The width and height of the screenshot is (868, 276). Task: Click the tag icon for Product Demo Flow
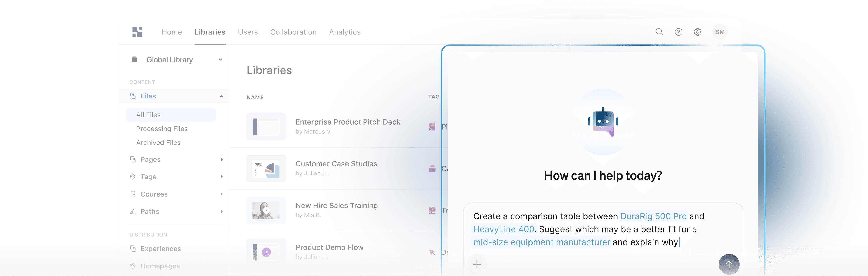(x=432, y=252)
